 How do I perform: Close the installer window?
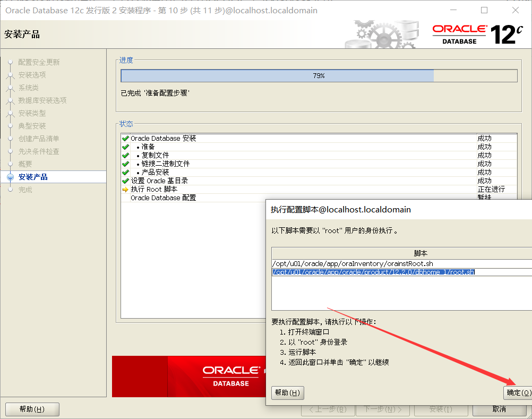coord(516,10)
